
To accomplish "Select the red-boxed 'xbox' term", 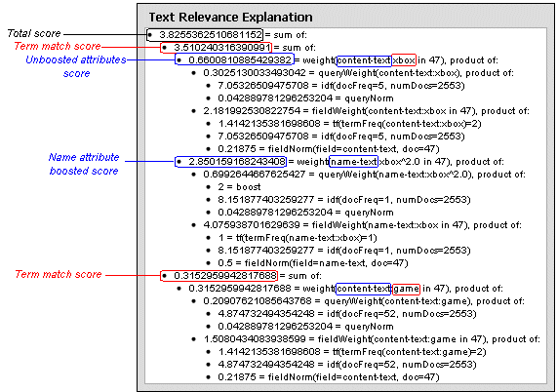I will pos(404,60).
